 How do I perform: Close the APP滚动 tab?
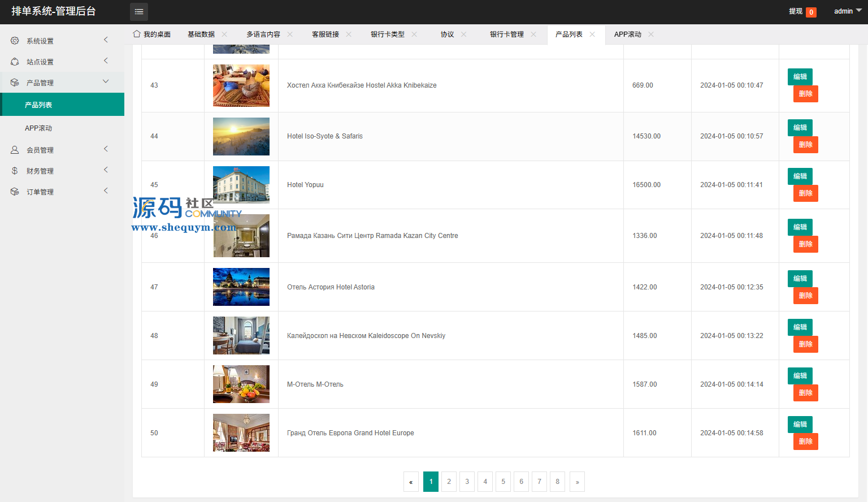(x=651, y=34)
